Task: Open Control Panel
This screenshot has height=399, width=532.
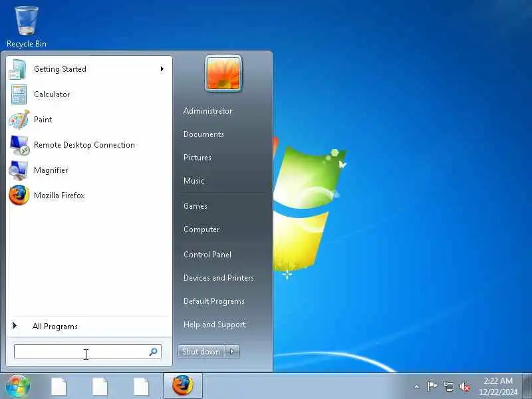Action: [x=207, y=255]
